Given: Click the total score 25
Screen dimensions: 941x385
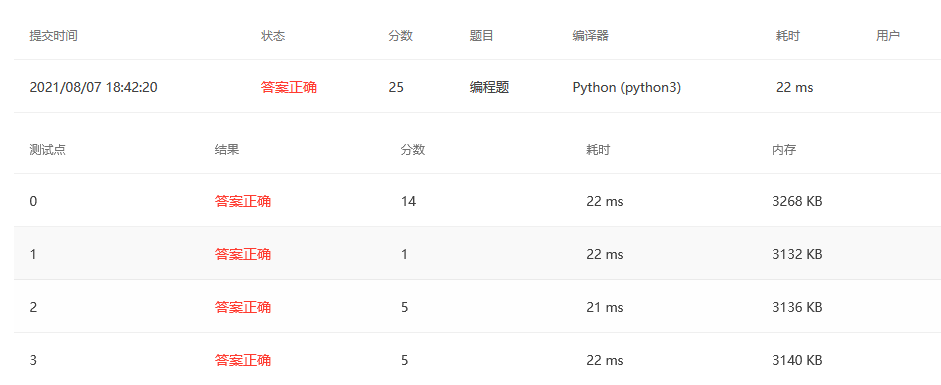Looking at the screenshot, I should (396, 88).
